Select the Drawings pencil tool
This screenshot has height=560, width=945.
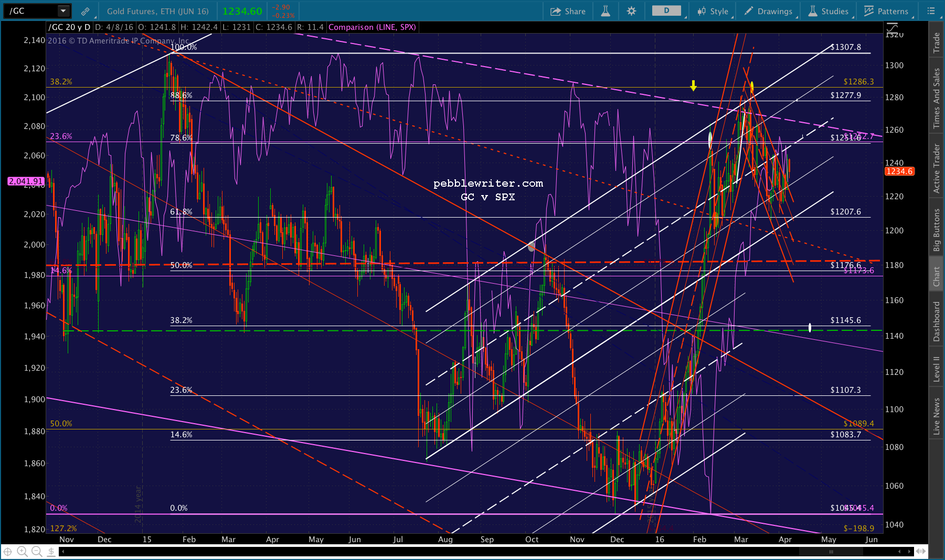point(749,11)
